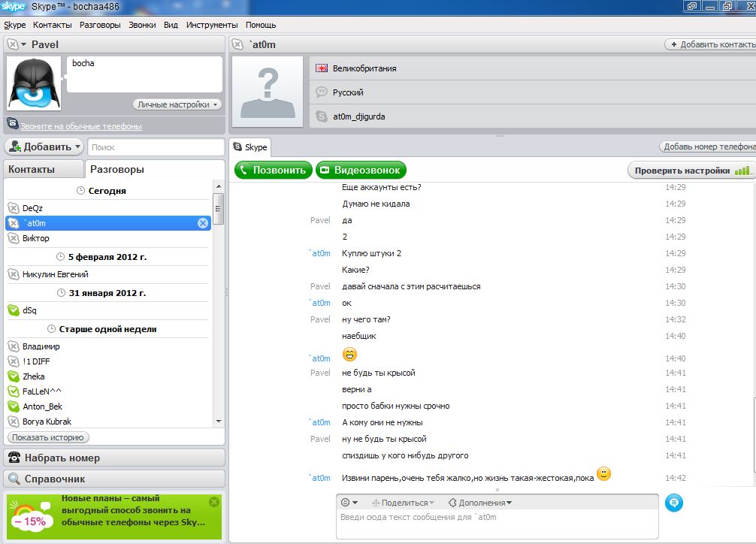Close the Новые планы advertisement banner
This screenshot has height=544, width=756.
pyautogui.click(x=214, y=502)
